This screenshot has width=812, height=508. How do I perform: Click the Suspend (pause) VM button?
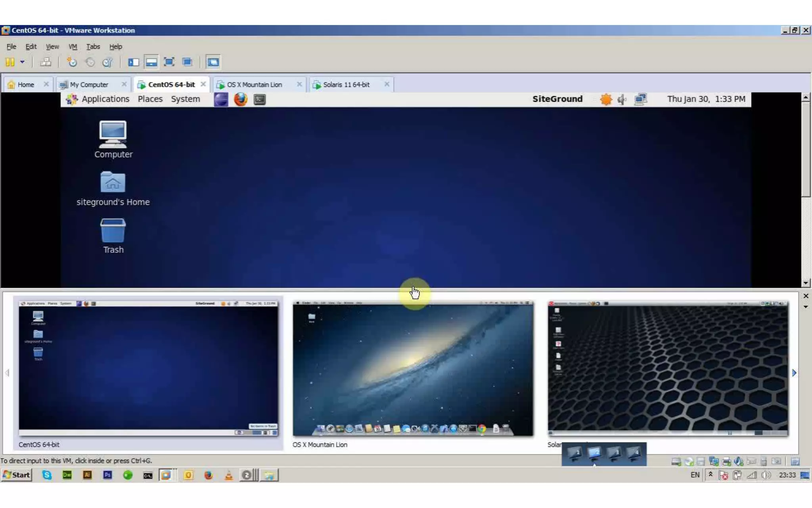point(10,62)
